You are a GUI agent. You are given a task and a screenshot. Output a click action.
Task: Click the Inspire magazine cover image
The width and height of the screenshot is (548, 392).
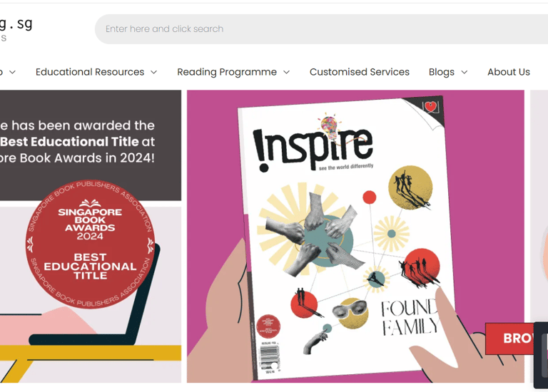[346, 237]
